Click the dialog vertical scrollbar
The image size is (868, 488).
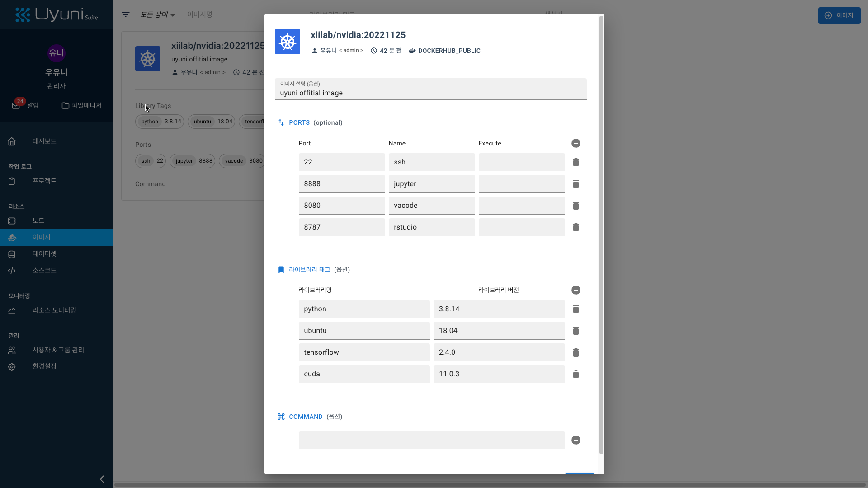(x=601, y=235)
